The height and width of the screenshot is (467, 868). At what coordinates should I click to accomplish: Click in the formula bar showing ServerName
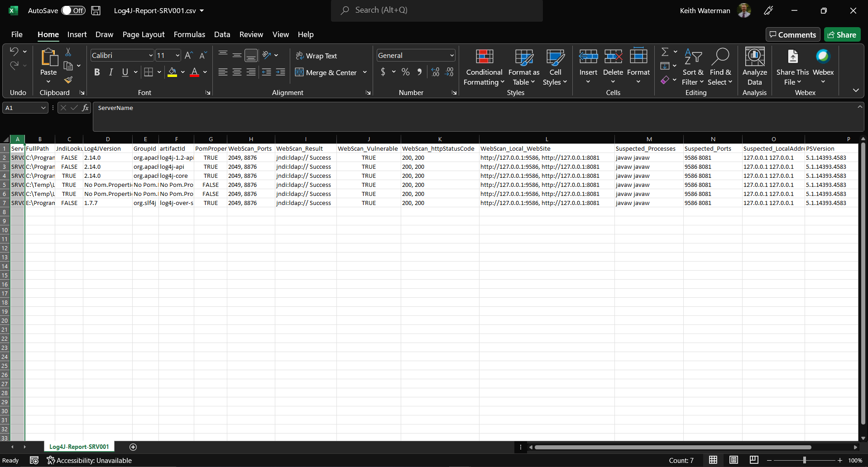click(x=474, y=116)
